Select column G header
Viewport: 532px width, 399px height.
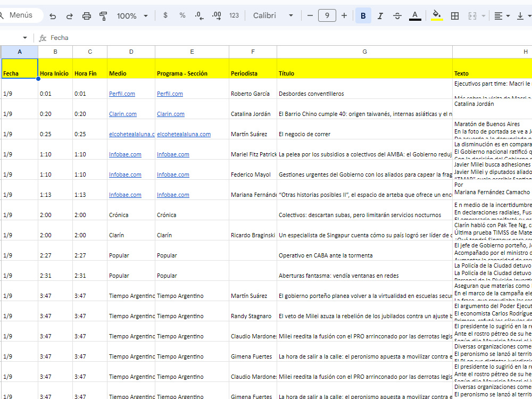[365, 52]
